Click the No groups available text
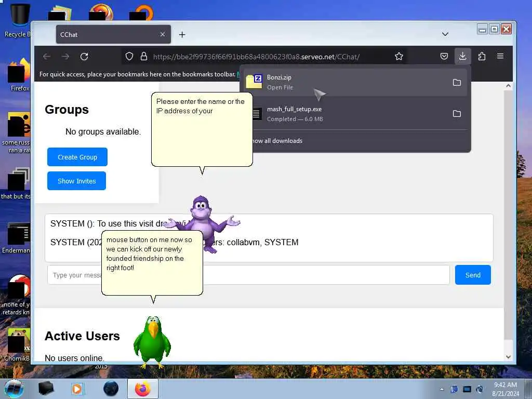 point(103,131)
